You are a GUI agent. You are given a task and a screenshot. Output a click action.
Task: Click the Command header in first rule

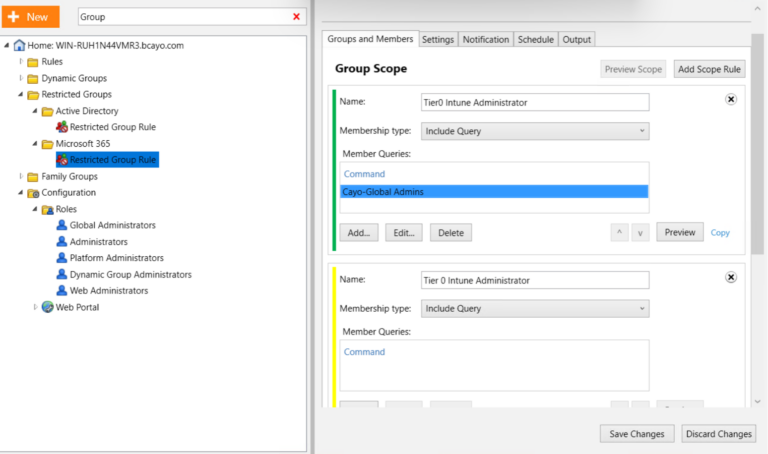[364, 174]
